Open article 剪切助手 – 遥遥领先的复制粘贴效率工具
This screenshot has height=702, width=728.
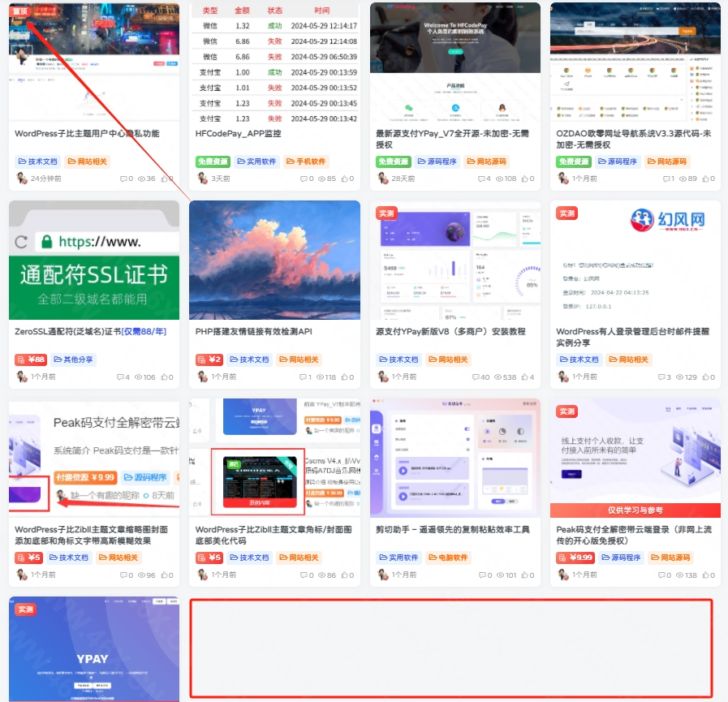click(x=453, y=530)
